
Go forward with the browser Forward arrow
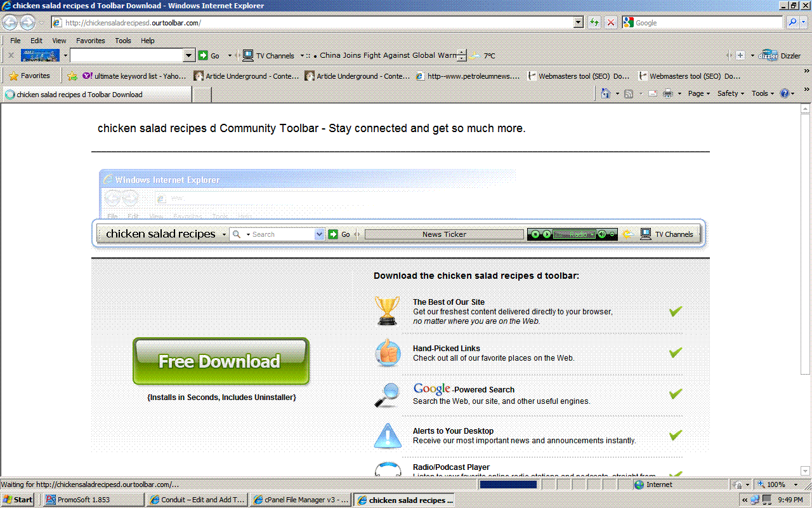point(27,23)
